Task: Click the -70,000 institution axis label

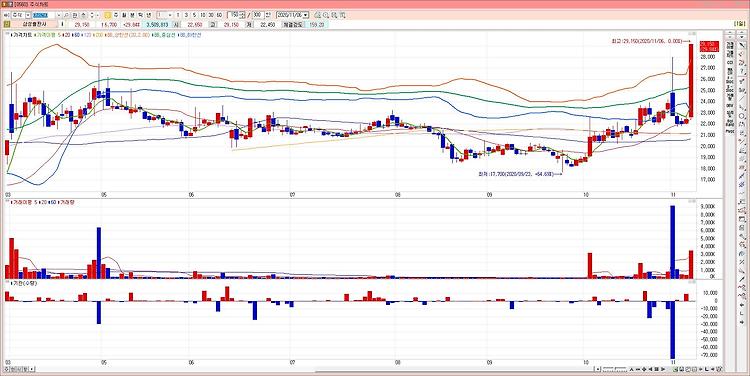Action: pos(707,355)
